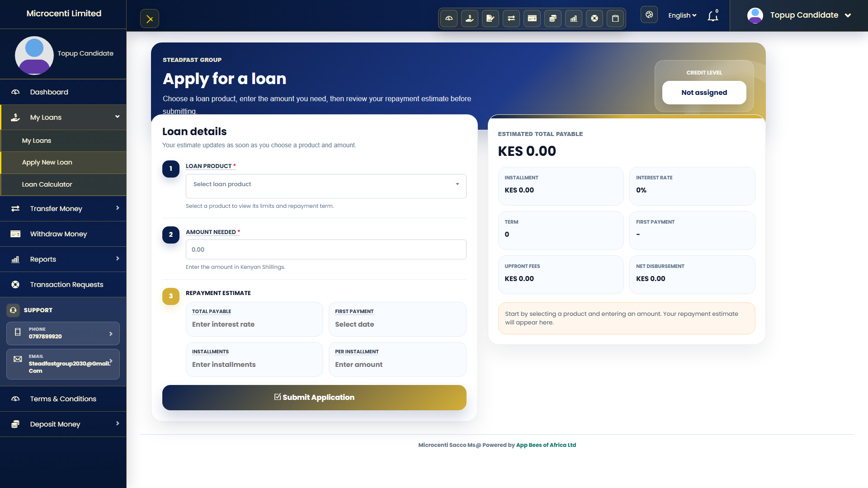868x488 pixels.
Task: Click the phone device icon in support card
Action: (x=18, y=332)
